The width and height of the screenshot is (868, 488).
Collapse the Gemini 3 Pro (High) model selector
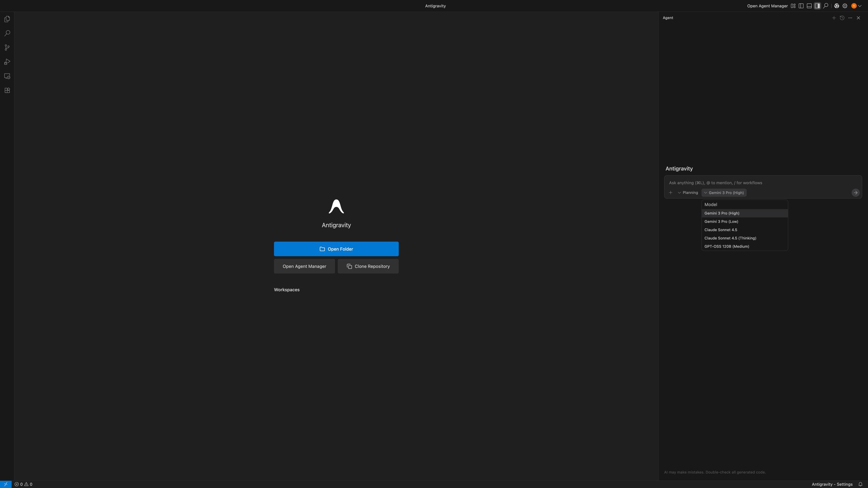click(x=724, y=193)
